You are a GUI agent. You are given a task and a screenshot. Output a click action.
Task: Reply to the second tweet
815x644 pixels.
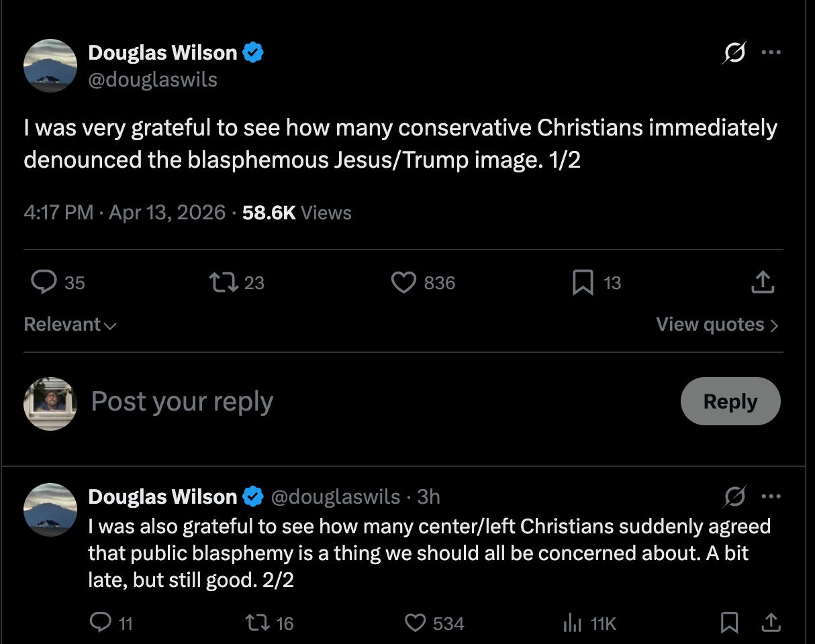coord(102,623)
